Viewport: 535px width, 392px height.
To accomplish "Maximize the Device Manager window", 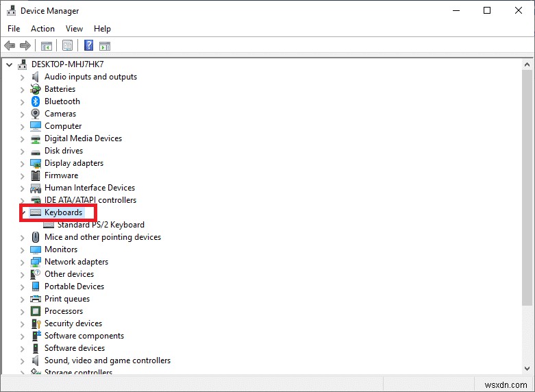I will (x=487, y=10).
